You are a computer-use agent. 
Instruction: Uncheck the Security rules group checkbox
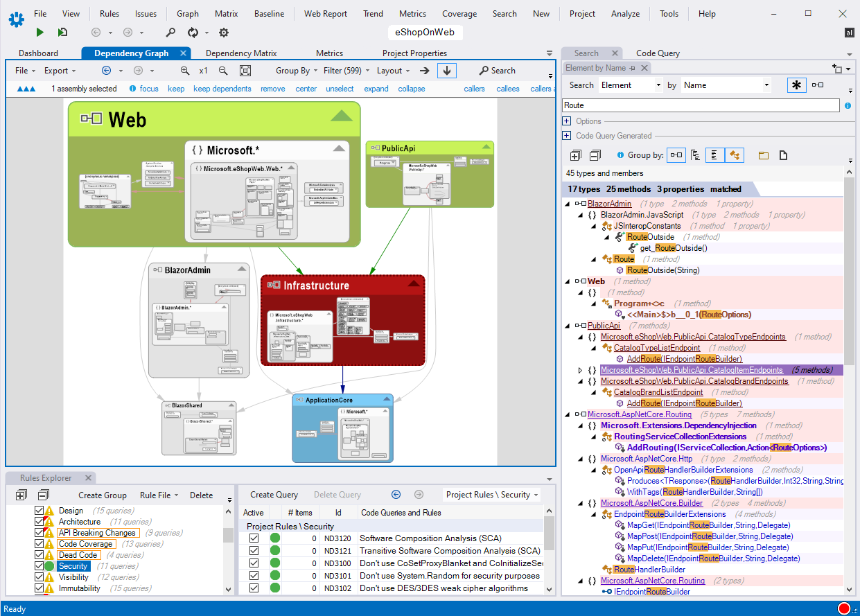(x=40, y=566)
